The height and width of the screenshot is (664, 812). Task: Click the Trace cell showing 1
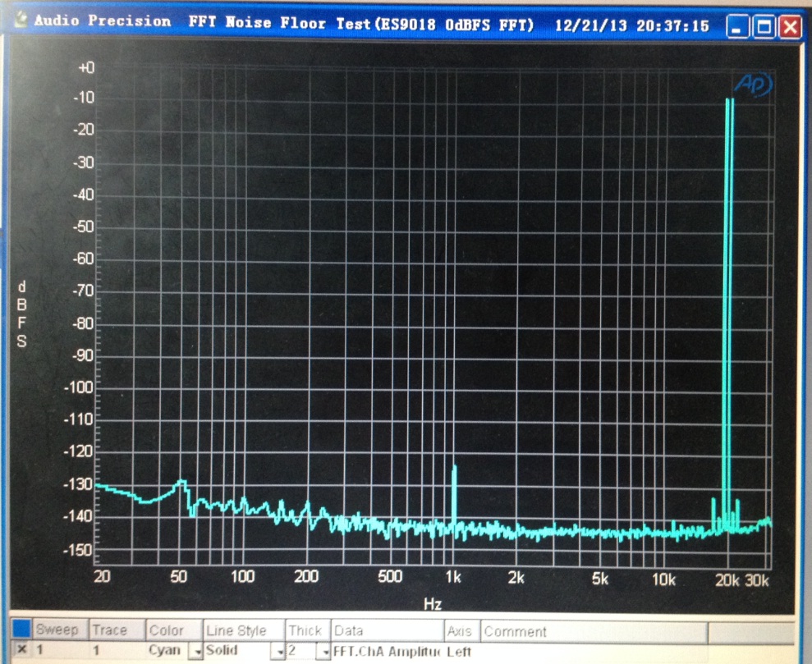pyautogui.click(x=117, y=650)
